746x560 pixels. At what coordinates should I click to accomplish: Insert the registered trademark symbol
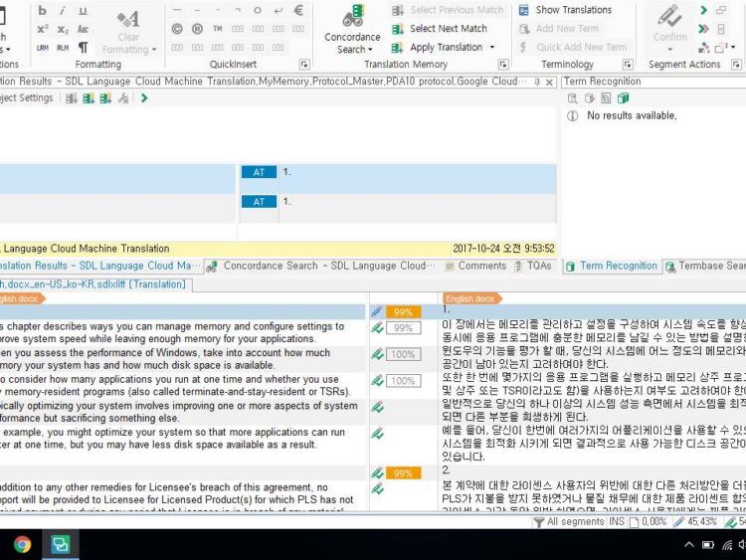tap(197, 29)
